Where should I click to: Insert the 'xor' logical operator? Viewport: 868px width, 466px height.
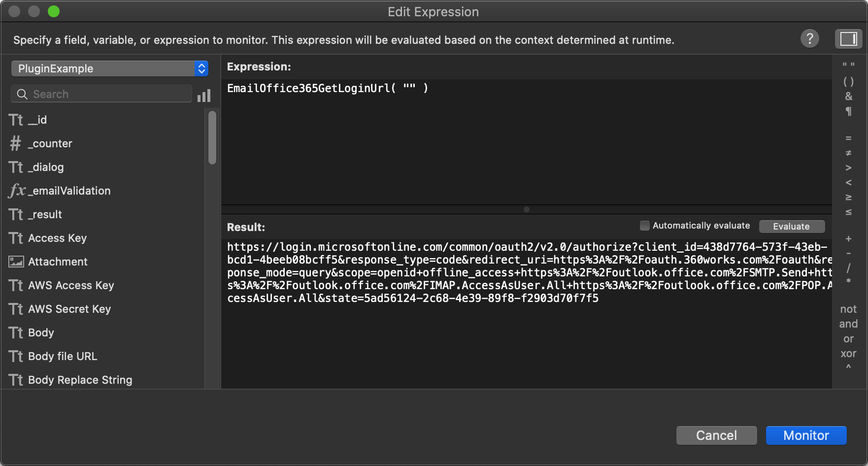click(x=848, y=354)
